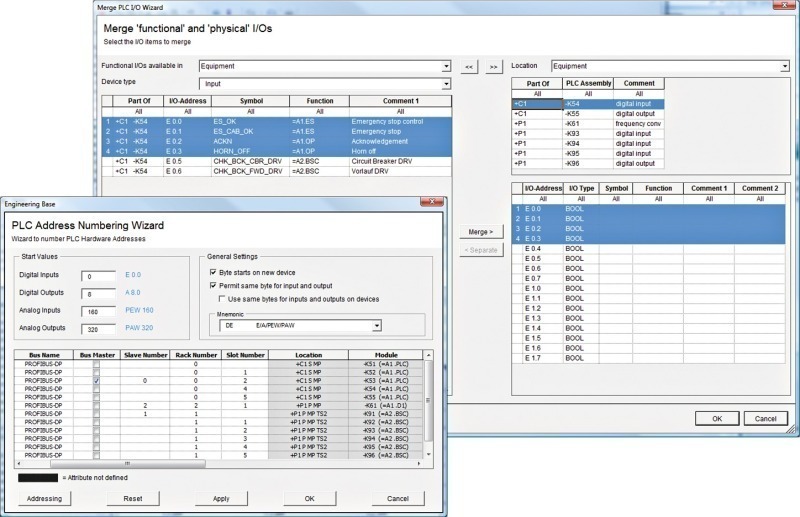800x517 pixels.
Task: Expand the Location dropdown
Action: [783, 67]
